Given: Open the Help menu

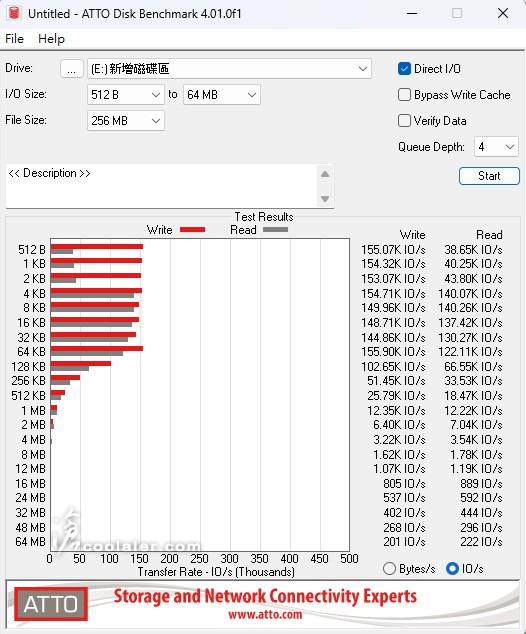Looking at the screenshot, I should [x=51, y=39].
